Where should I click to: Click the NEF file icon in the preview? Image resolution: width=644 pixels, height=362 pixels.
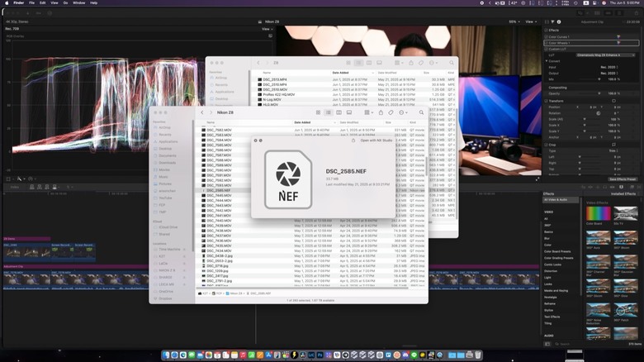(x=288, y=179)
